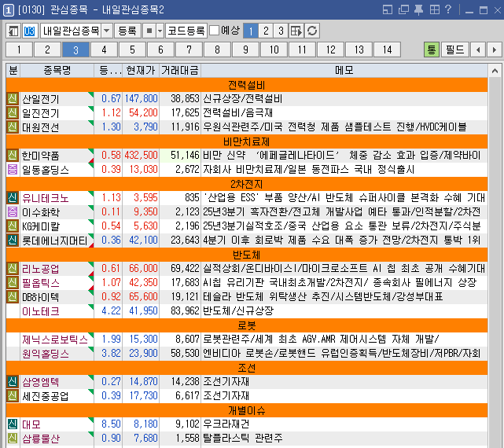Enable the 예상 checkbox
The height and width of the screenshot is (448, 504).
214,31
